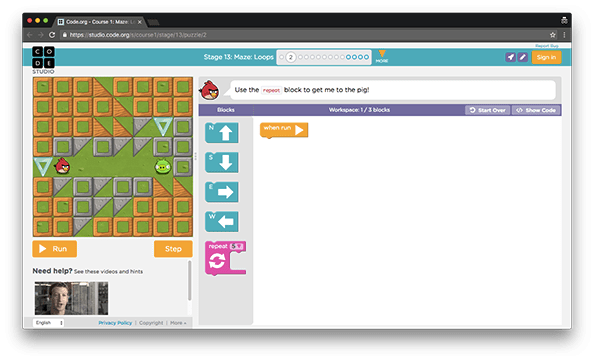
Task: Select puzzle 2 bubble in progress bar
Action: 291,57
